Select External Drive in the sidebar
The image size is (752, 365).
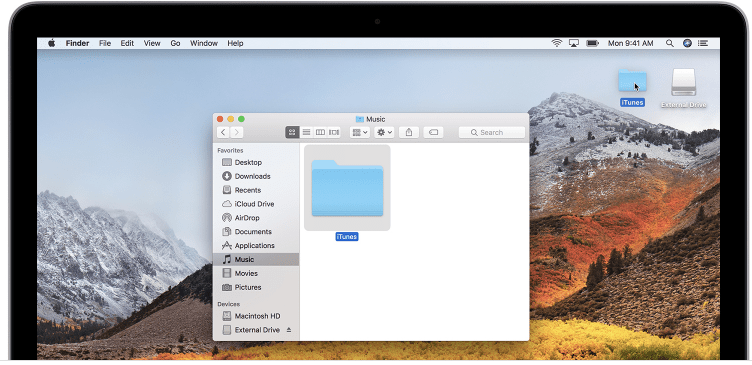256,330
